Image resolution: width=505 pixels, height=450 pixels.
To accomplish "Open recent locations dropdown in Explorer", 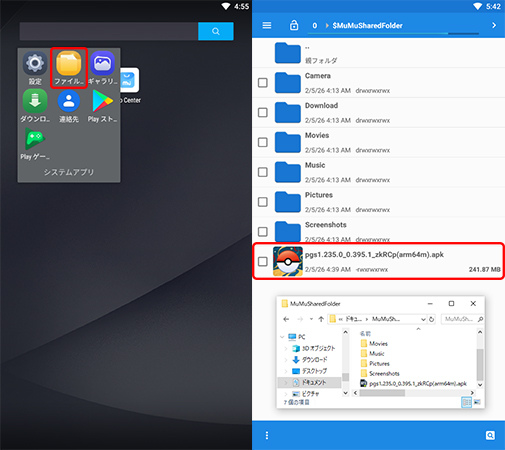I will 311,319.
